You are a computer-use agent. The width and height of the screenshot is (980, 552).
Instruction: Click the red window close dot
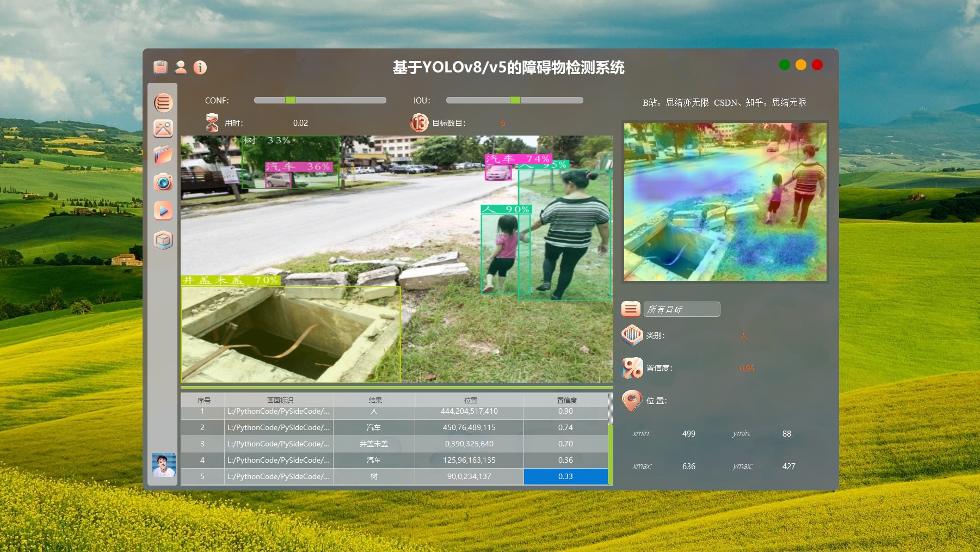[x=817, y=65]
